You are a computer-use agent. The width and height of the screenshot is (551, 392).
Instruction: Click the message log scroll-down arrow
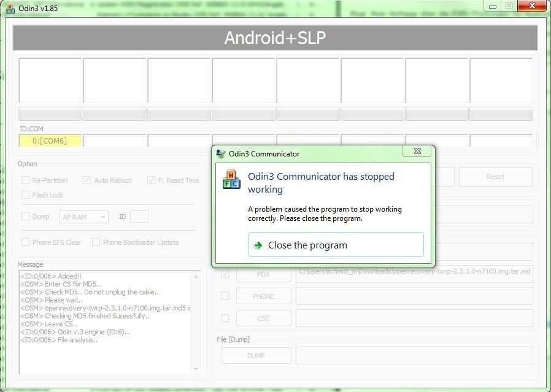(196, 369)
